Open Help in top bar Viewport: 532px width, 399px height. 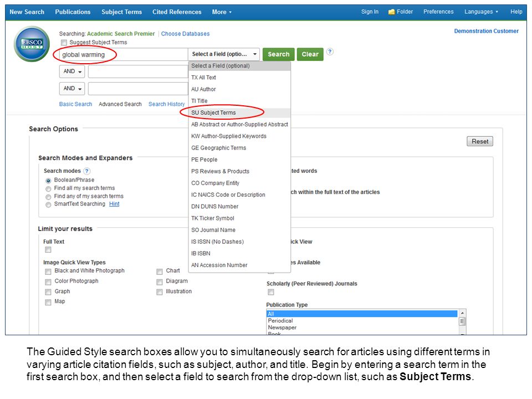[x=516, y=12]
